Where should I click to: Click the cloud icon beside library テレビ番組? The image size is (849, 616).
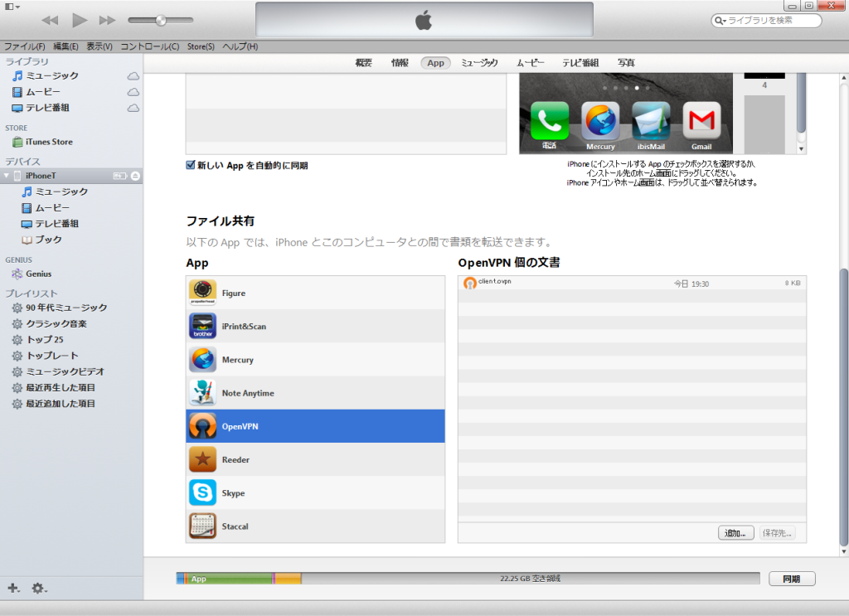pyautogui.click(x=133, y=108)
